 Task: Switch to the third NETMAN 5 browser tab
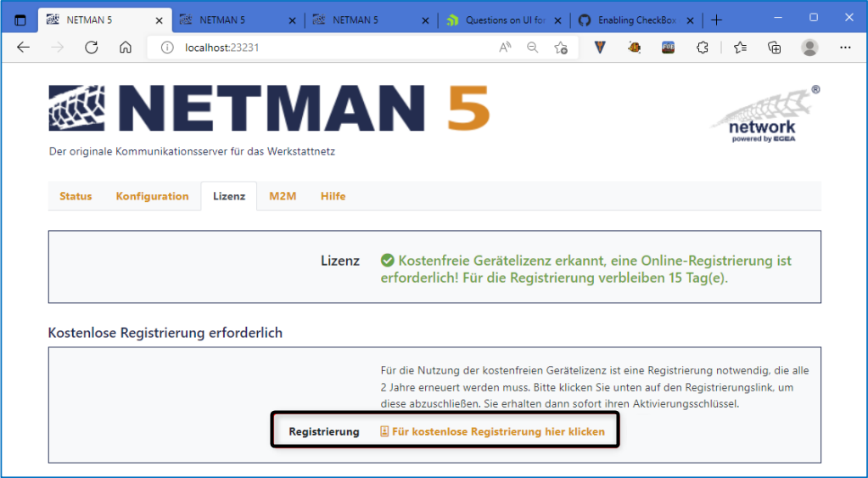pos(371,20)
